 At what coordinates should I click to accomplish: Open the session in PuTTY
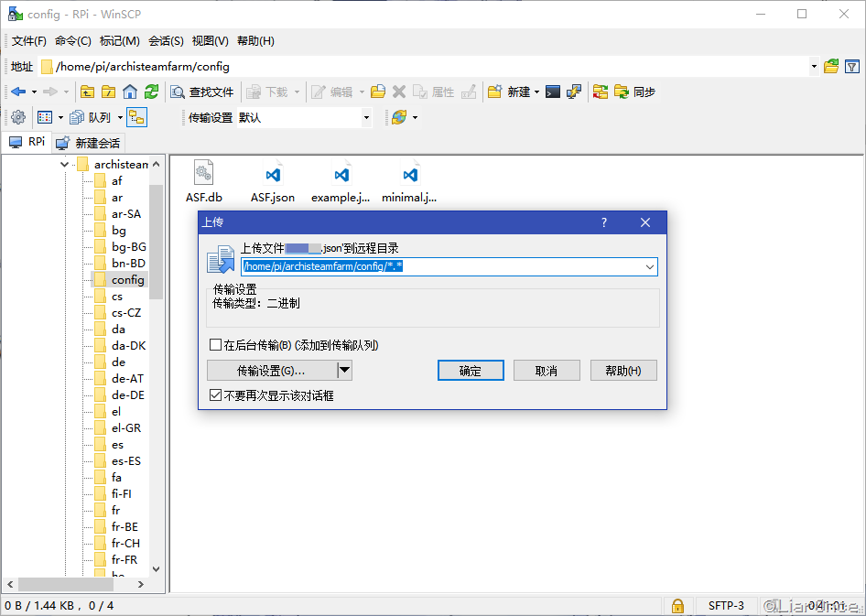pos(574,92)
